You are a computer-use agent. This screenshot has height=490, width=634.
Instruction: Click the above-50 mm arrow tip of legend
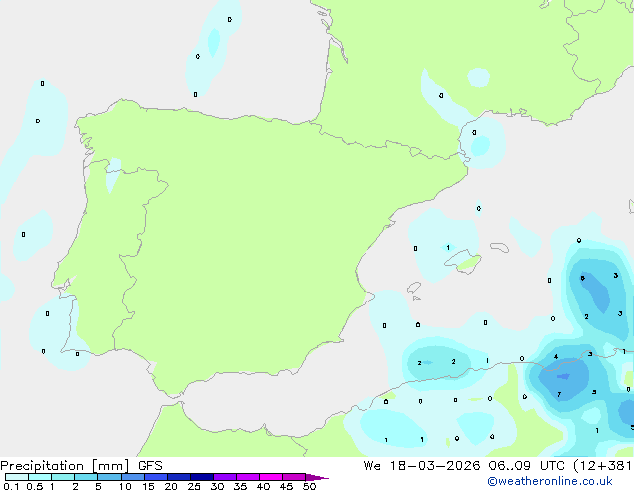pos(317,477)
